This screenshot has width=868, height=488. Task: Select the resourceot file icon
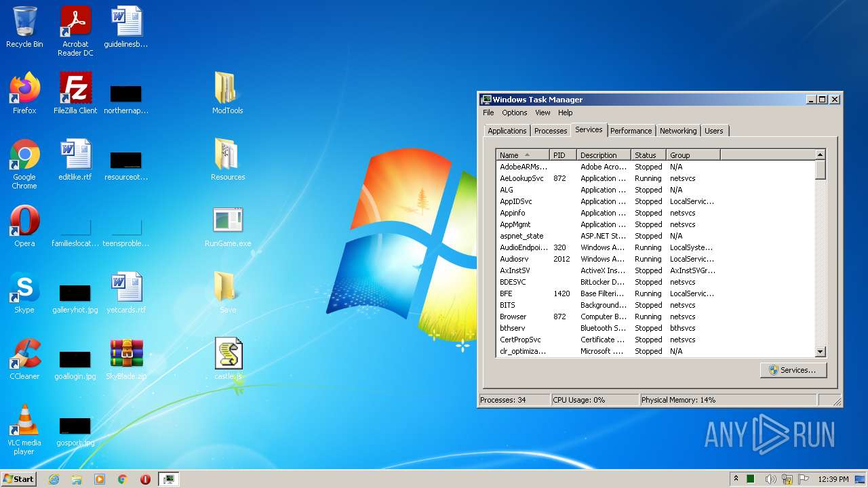pos(126,165)
